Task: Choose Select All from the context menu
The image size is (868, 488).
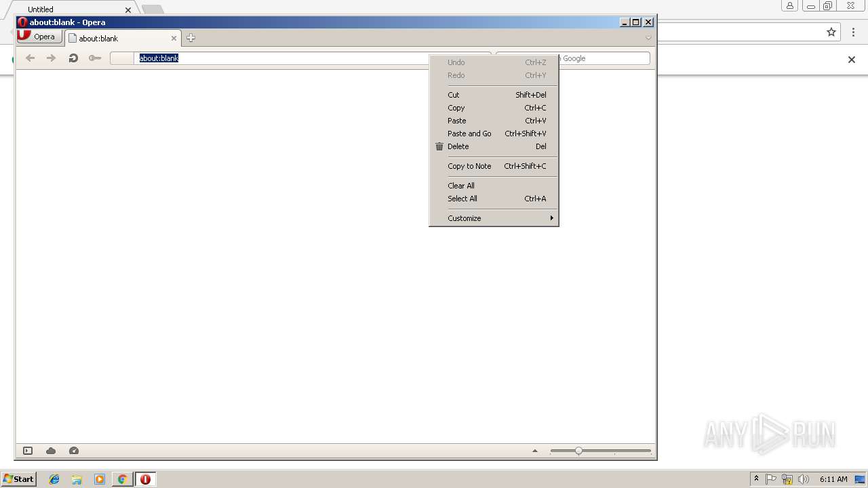Action: coord(494,199)
